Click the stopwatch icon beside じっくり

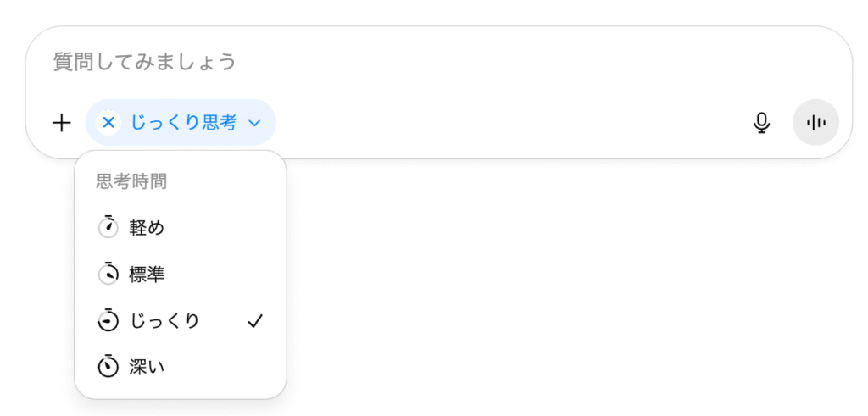(108, 321)
